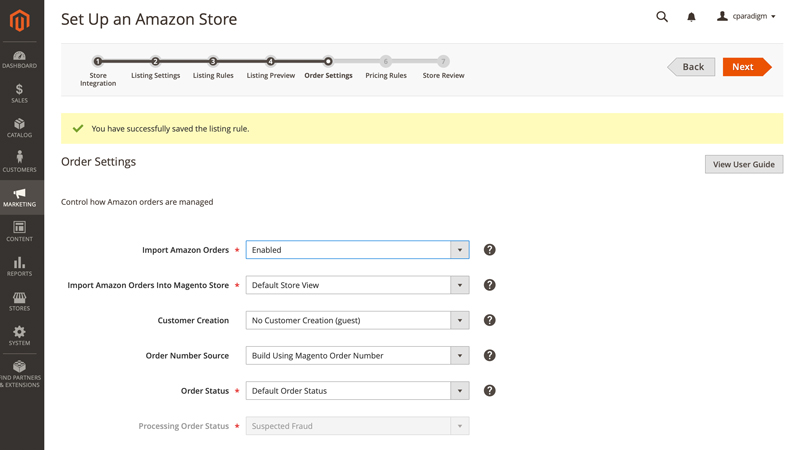Show help for Order Number Source
This screenshot has width=800, height=450.
click(489, 355)
